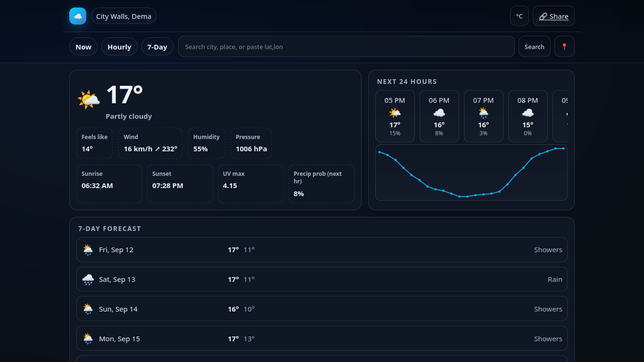This screenshot has height=362, width=644.
Task: Click the location pin icon button
Action: click(x=564, y=47)
